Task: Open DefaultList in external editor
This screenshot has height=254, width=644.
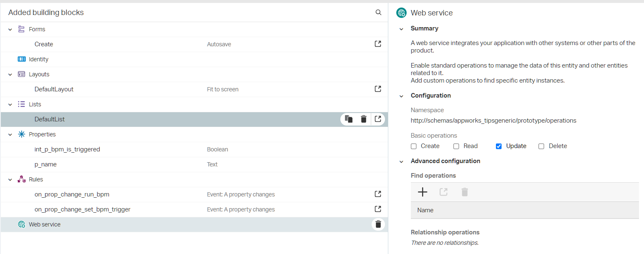Action: [x=378, y=119]
